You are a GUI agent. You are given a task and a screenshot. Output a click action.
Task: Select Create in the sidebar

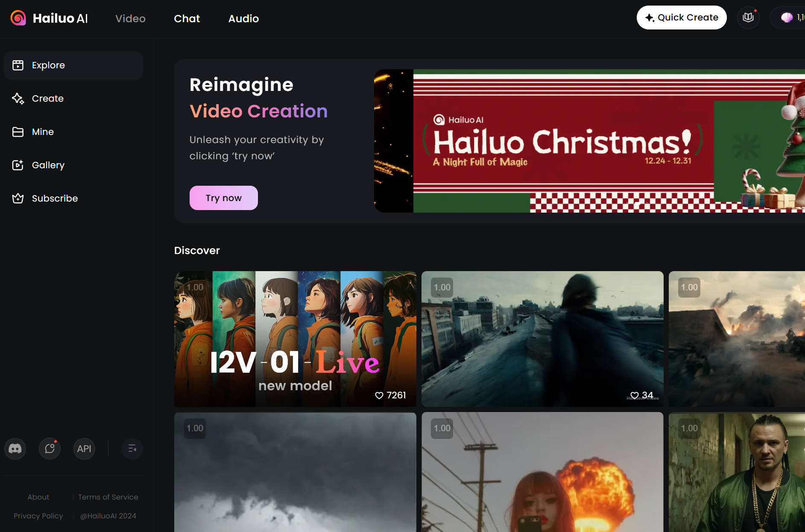73,99
